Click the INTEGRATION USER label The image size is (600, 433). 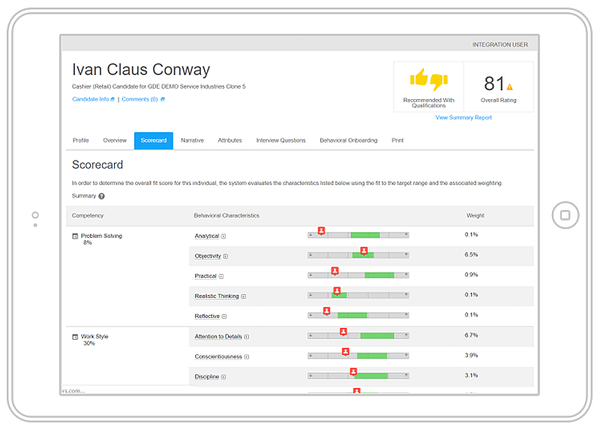coord(500,45)
